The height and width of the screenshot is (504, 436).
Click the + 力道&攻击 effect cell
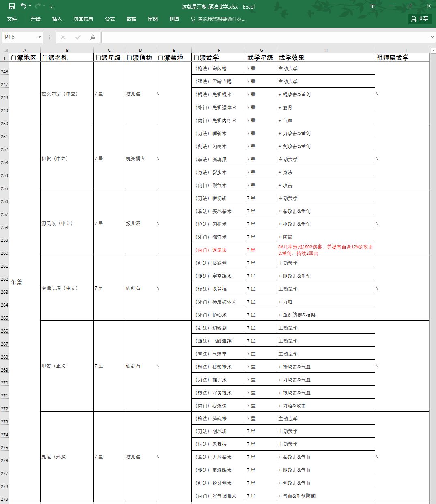[326, 406]
